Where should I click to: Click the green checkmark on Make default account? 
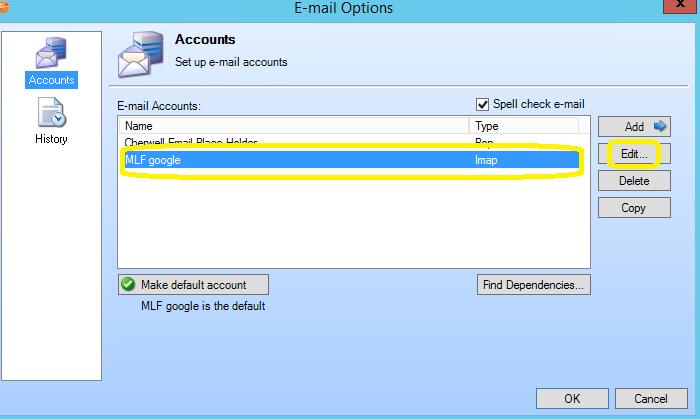128,284
